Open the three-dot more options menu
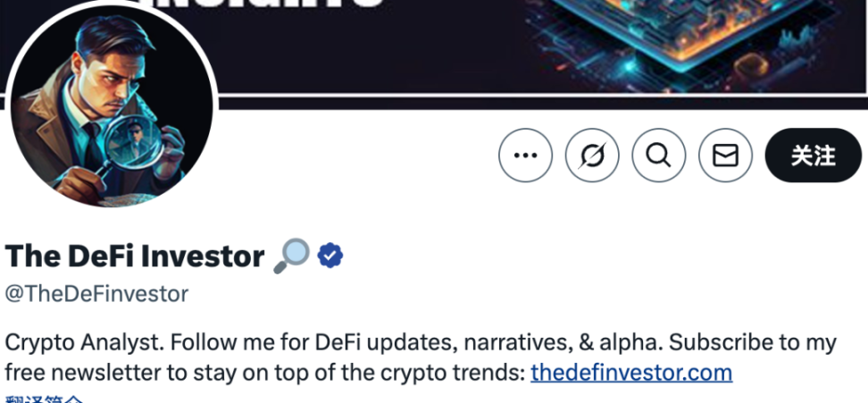 pos(525,155)
